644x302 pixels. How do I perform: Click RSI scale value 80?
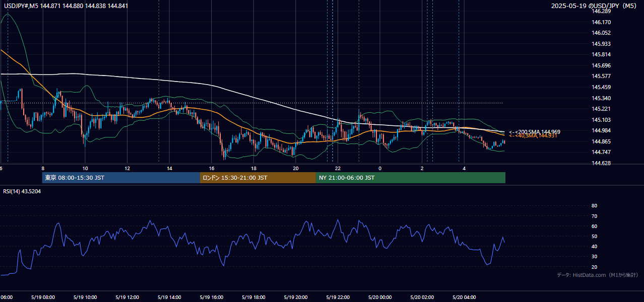click(594, 206)
